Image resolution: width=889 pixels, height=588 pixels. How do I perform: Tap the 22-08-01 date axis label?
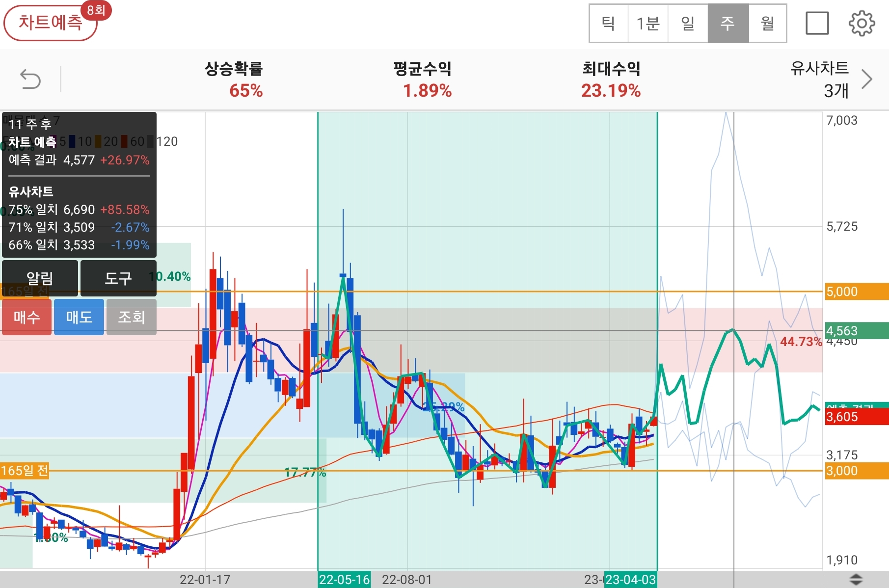pyautogui.click(x=407, y=580)
